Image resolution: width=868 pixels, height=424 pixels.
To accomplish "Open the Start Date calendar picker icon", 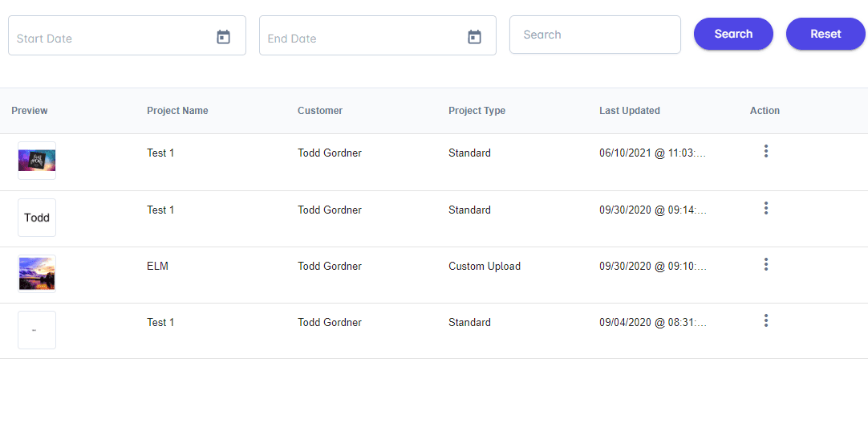I will coord(224,37).
